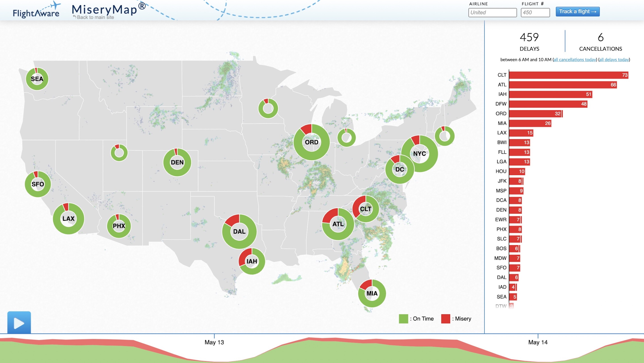Click the ORD bar showing 32 delays
Viewport: 644px width, 363px height.
536,113
